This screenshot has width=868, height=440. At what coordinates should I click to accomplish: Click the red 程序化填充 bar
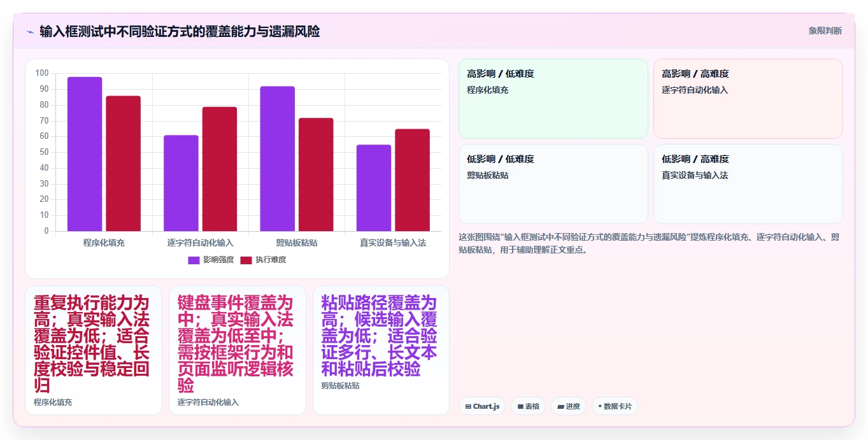[x=124, y=164]
